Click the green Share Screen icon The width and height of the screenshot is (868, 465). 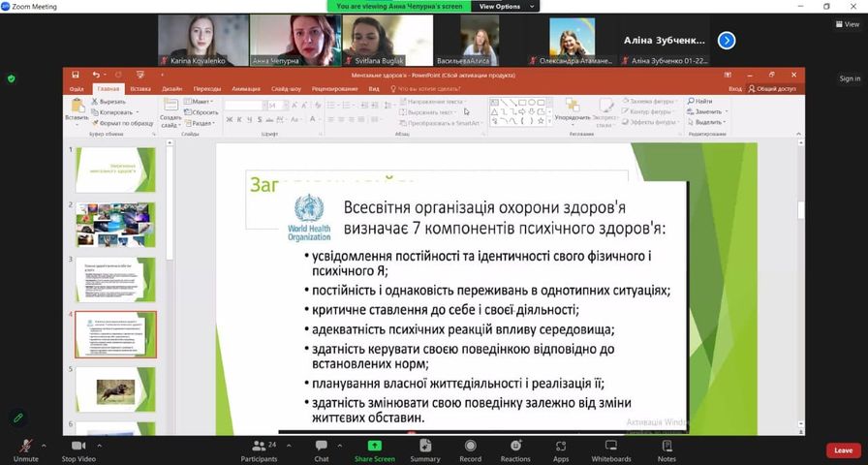point(374,445)
